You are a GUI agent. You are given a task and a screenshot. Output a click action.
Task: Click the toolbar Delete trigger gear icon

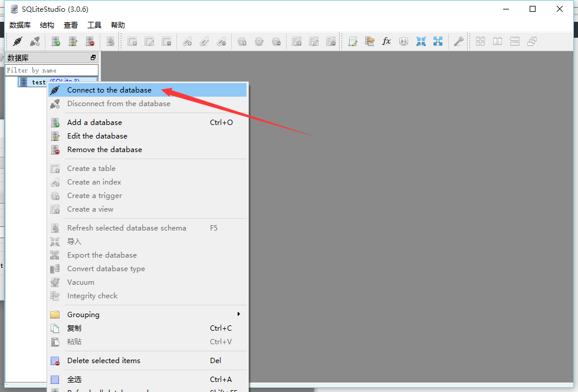pos(276,41)
